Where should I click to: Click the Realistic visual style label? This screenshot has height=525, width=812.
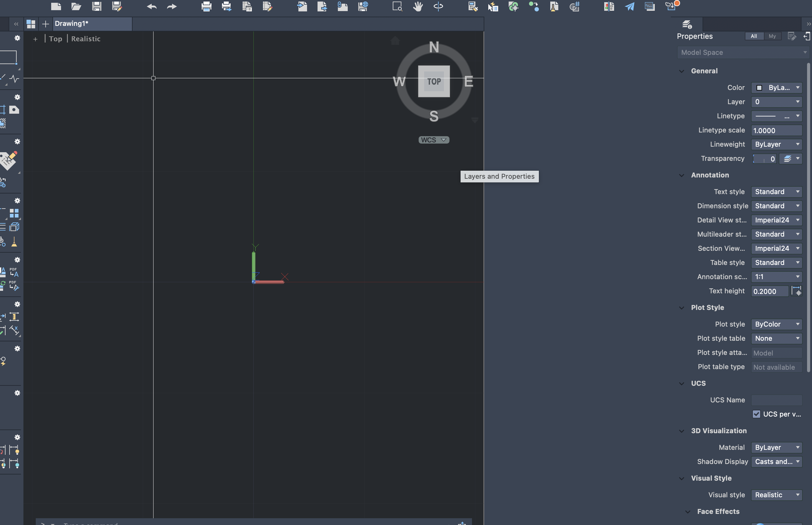tap(86, 39)
